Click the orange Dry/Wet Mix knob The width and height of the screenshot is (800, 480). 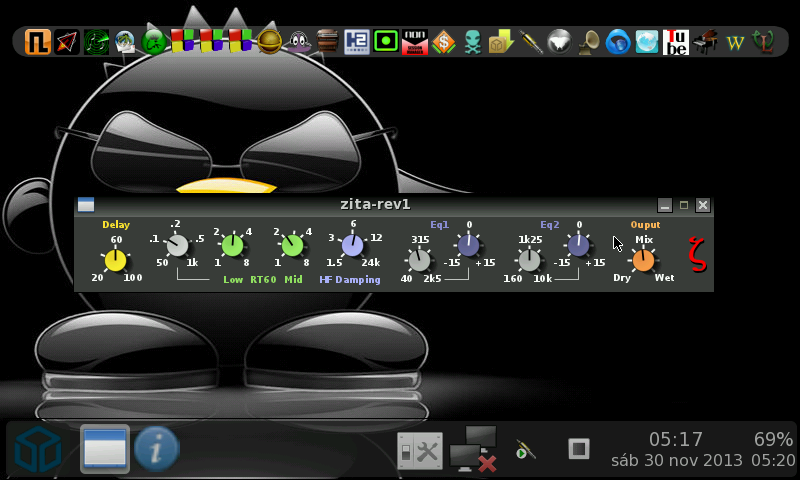[643, 260]
